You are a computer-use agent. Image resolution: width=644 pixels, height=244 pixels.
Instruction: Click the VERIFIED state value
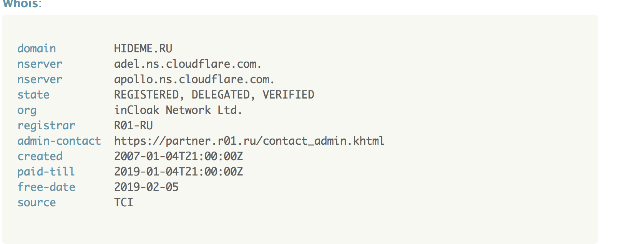[x=288, y=95]
